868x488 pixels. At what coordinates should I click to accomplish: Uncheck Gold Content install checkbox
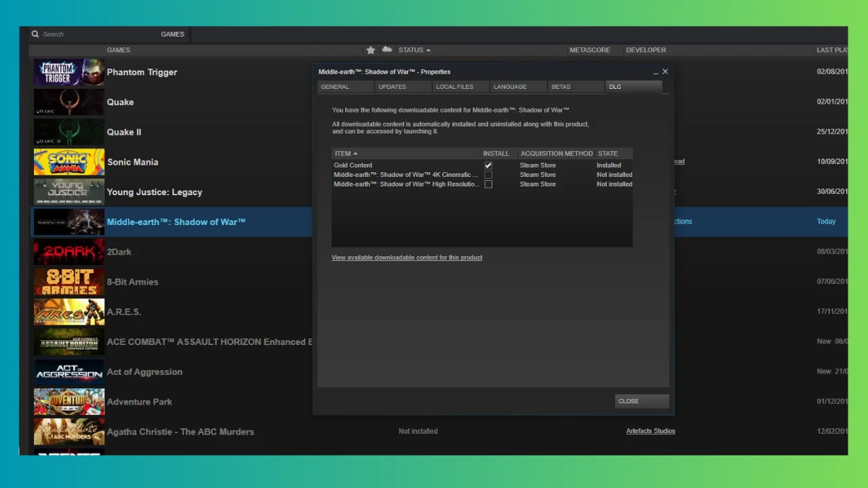click(x=488, y=165)
